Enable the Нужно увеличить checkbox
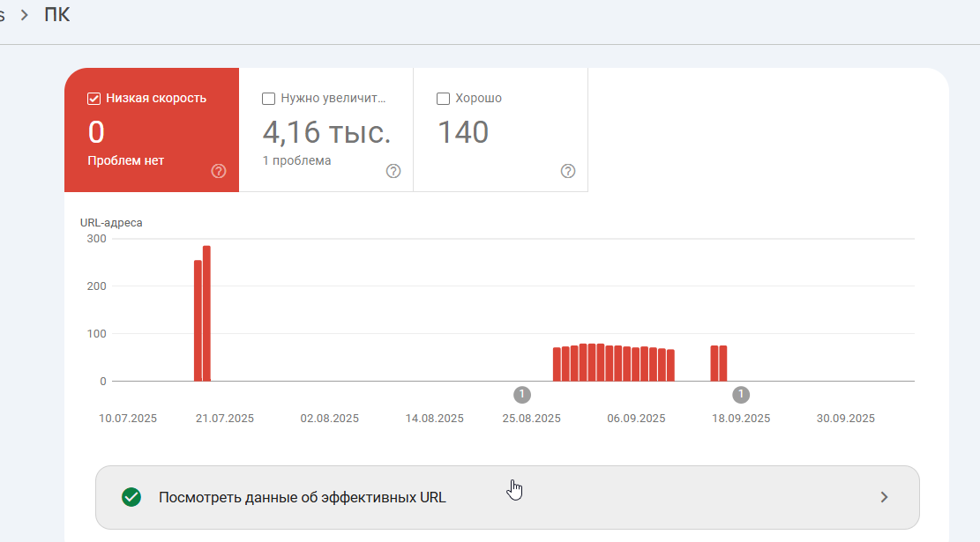The width and height of the screenshot is (980, 542). coord(268,99)
